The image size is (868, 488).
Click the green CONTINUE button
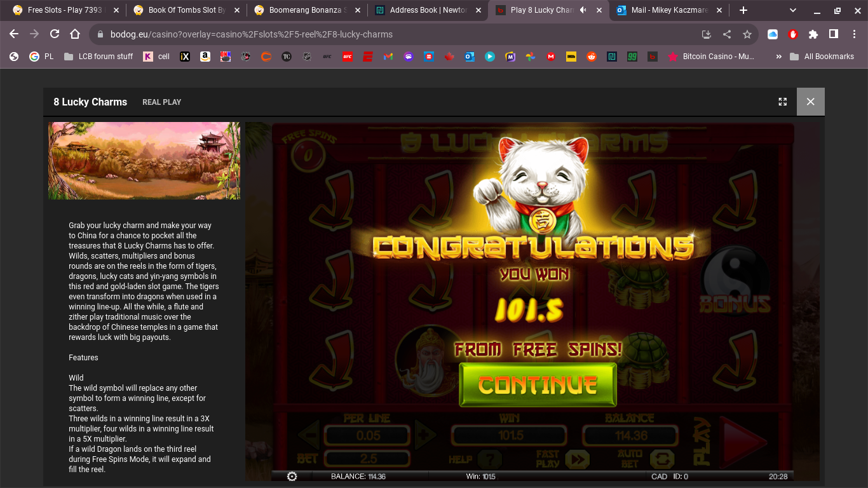538,384
